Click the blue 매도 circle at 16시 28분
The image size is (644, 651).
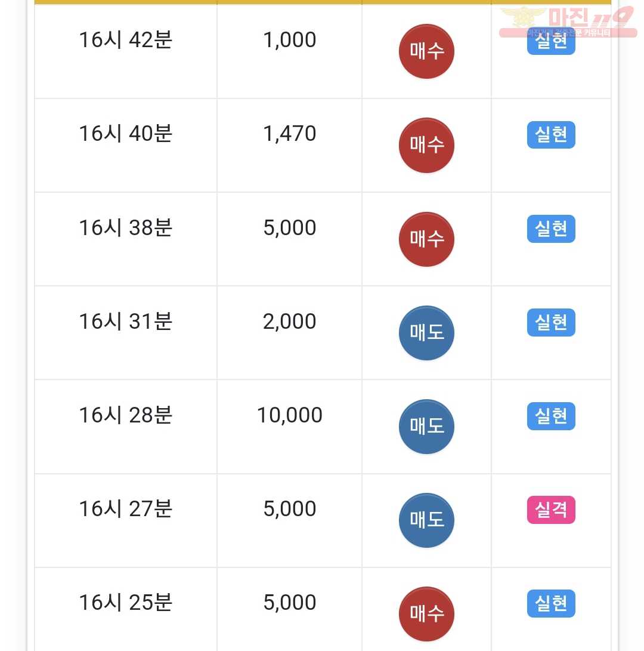426,427
